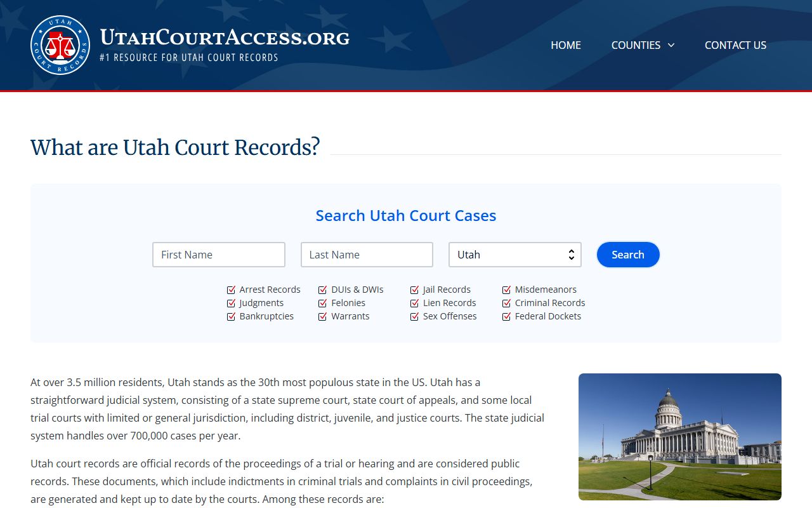Click the paragraph starting 'At over 3.5 million residents'
The width and height of the screenshot is (812, 508).
point(287,409)
